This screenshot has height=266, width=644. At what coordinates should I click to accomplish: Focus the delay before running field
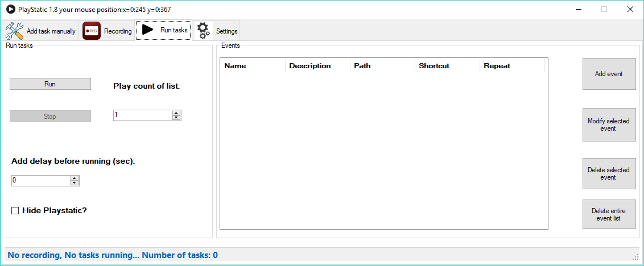click(x=41, y=181)
